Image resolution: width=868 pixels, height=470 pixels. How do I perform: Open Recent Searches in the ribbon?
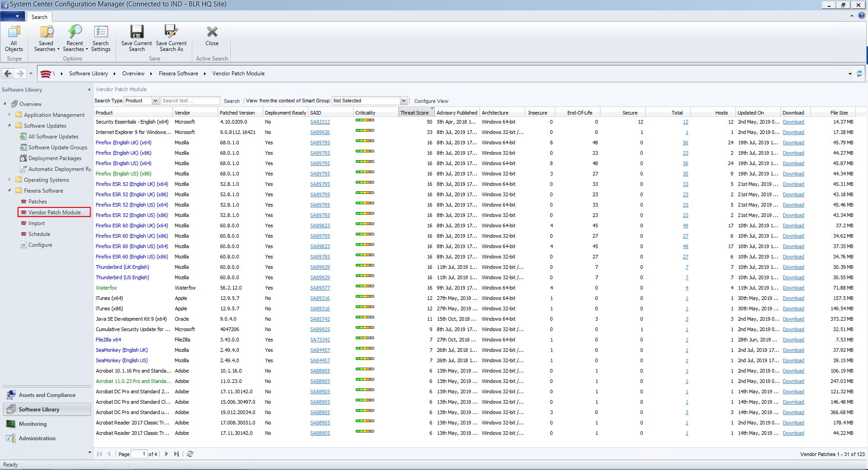[x=75, y=39]
